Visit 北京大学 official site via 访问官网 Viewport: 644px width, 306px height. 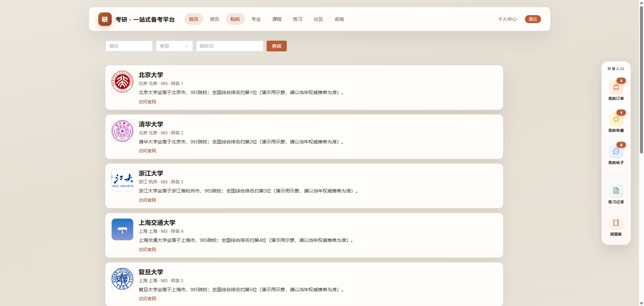coord(147,102)
